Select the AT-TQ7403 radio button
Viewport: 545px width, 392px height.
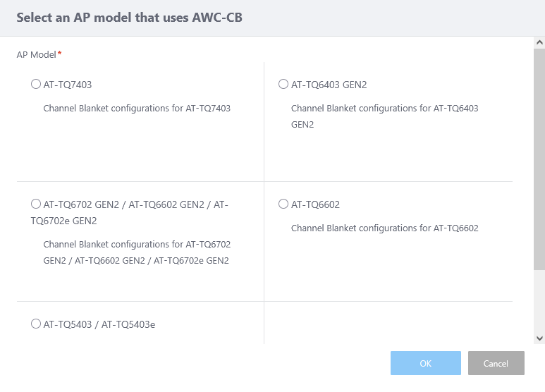36,85
